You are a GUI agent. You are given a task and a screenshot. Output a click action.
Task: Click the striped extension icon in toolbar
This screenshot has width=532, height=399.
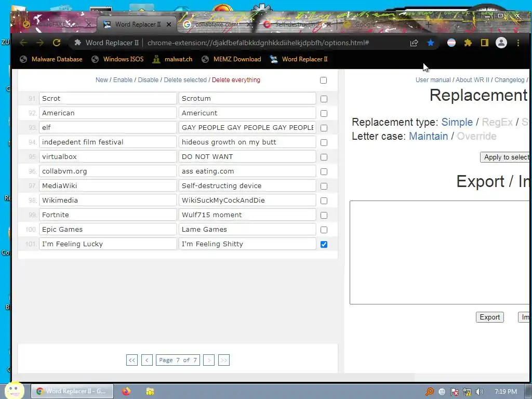451,43
